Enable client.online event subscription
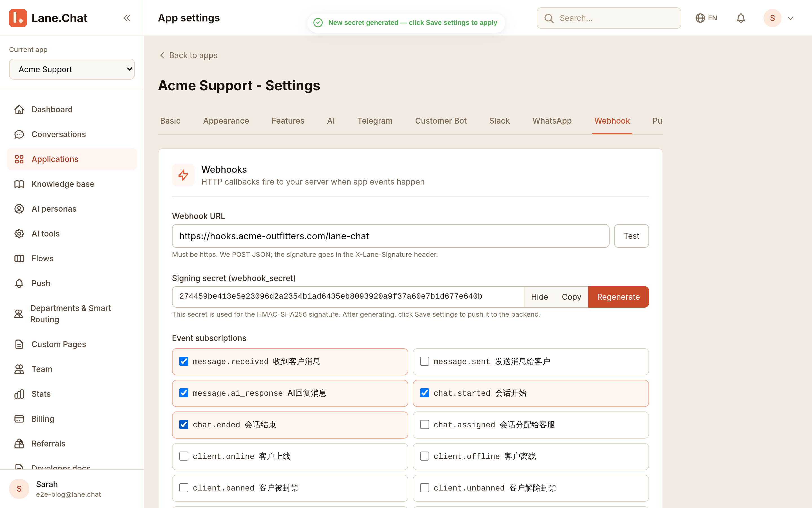The width and height of the screenshot is (812, 508). [x=184, y=456]
